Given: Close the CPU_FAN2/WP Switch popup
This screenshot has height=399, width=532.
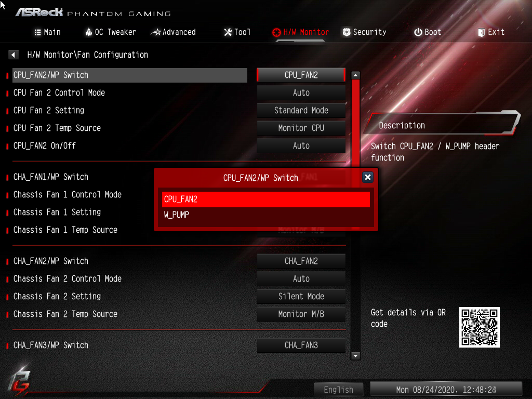Looking at the screenshot, I should (368, 177).
